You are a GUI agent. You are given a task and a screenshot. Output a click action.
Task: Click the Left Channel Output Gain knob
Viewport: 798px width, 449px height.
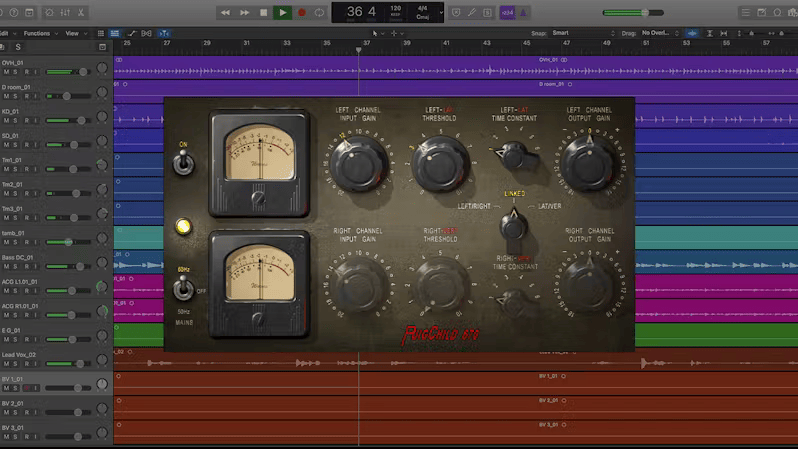pos(589,163)
